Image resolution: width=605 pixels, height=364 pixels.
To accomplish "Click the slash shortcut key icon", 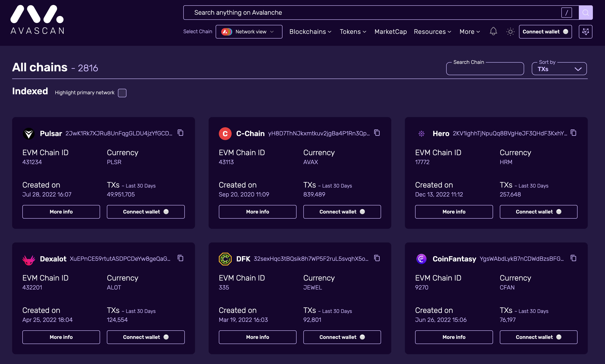I will pos(566,13).
